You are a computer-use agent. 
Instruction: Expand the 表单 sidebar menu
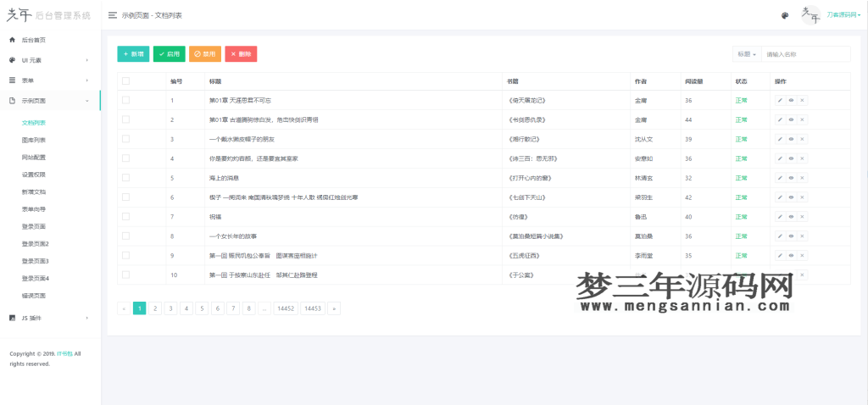[x=50, y=80]
